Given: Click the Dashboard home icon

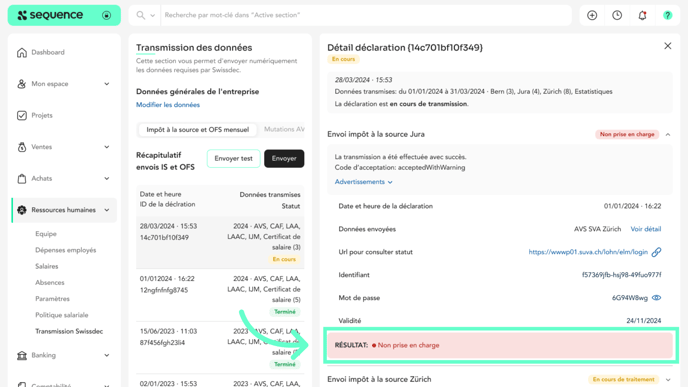Looking at the screenshot, I should (x=22, y=52).
